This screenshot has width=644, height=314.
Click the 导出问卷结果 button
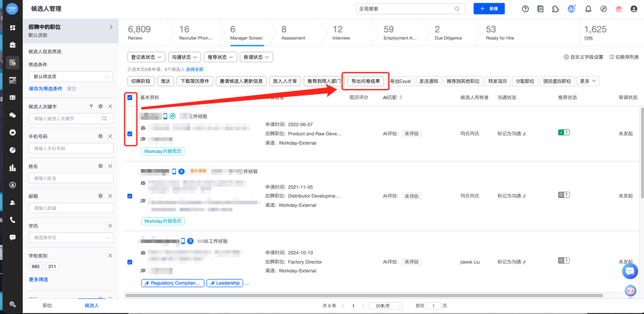tap(366, 81)
